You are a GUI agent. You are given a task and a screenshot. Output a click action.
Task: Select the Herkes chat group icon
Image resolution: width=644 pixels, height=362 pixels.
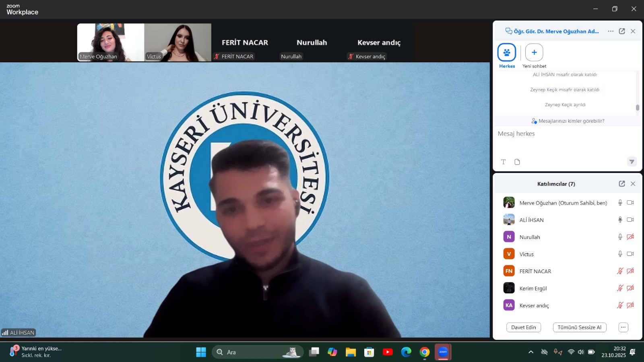pyautogui.click(x=506, y=53)
